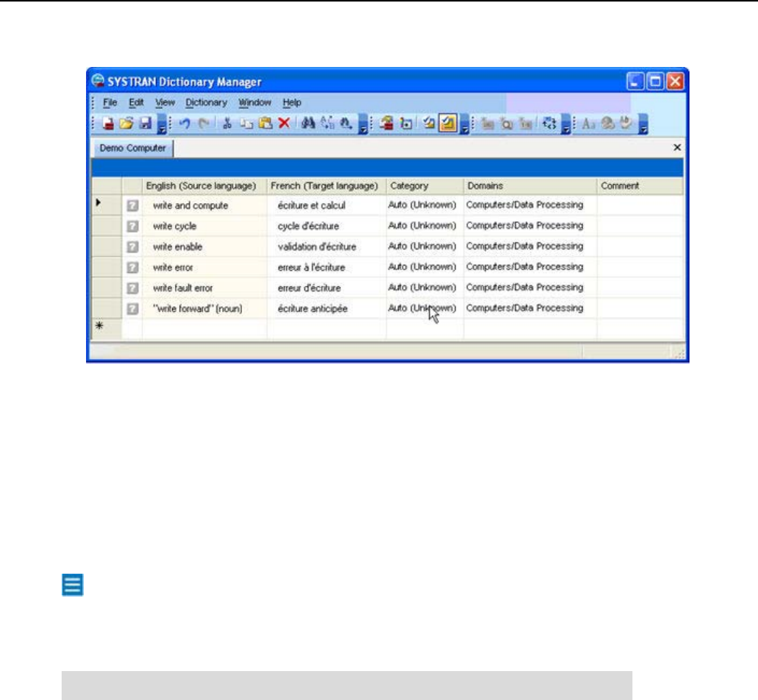Expand options dropdown after yellow check icon
Screen dimensions: 758x700
pyautogui.click(x=464, y=124)
